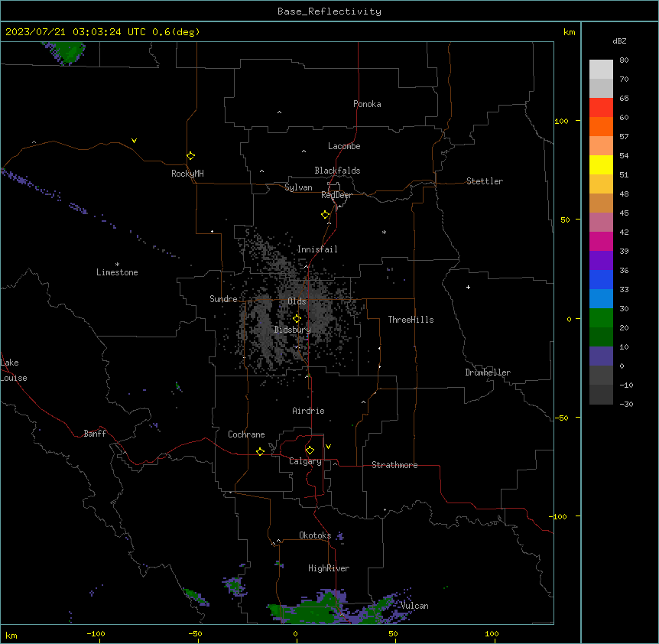Select the Stettler city label
The image size is (659, 644).
point(485,181)
